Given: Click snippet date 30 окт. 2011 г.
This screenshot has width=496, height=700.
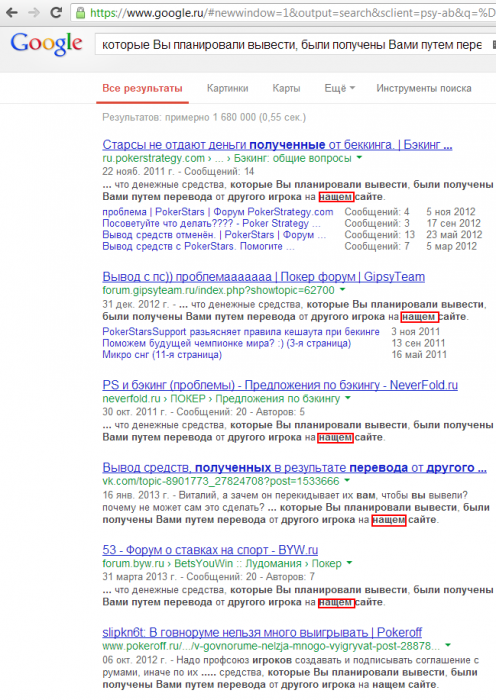Looking at the screenshot, I should (x=133, y=412).
